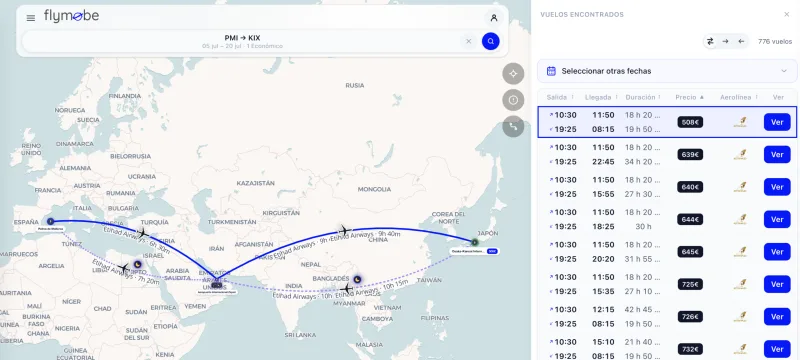Screen dimensions: 800x360
Task: Click the plane icon over China route
Action: 345,230
